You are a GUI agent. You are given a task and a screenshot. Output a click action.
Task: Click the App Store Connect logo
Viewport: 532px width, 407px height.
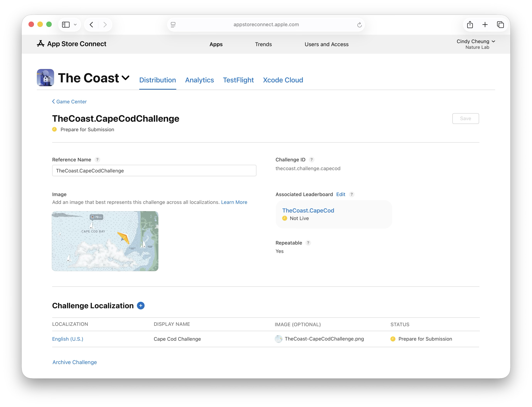click(x=41, y=44)
